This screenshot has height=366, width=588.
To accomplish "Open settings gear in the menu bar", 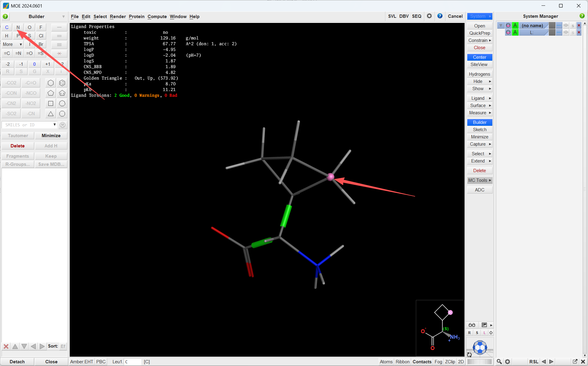I will pos(429,16).
